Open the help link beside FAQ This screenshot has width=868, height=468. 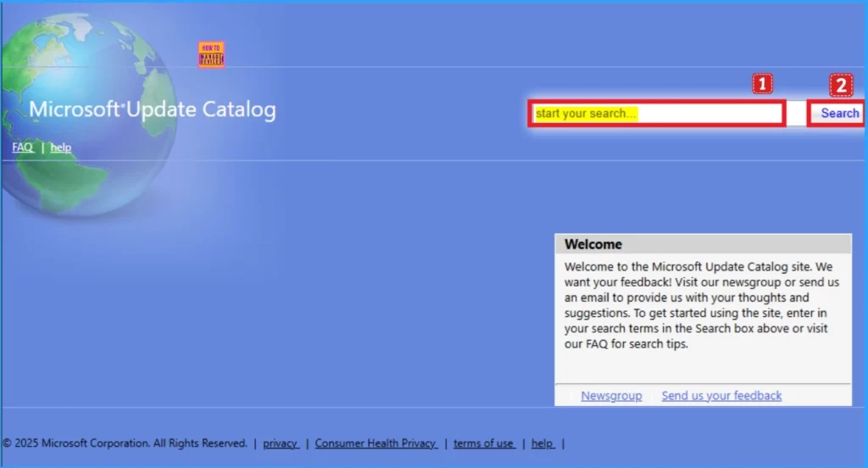pyautogui.click(x=61, y=148)
